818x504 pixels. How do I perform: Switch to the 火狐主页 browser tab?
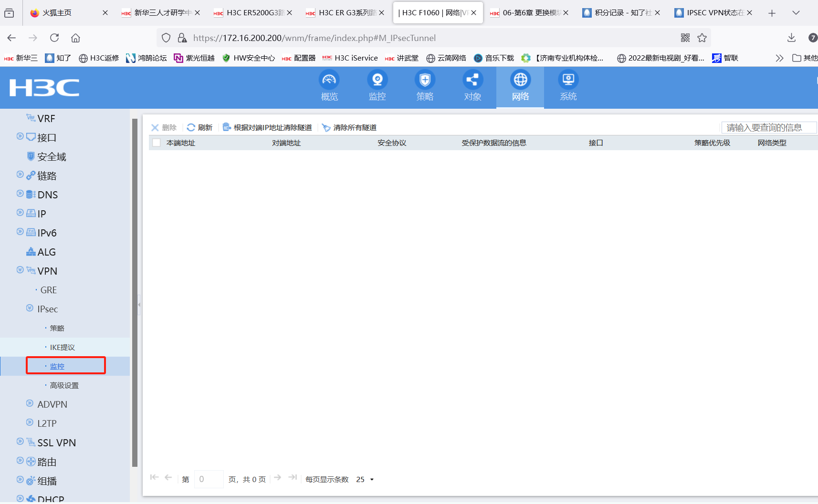click(x=69, y=13)
